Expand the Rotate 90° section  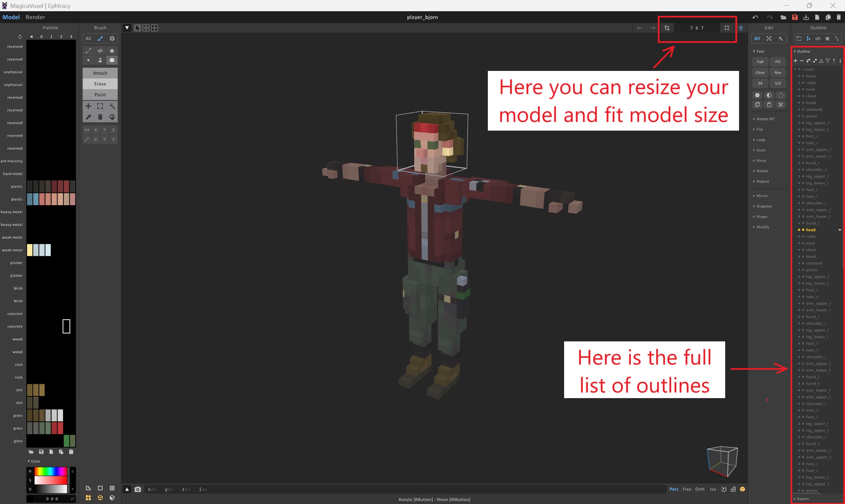point(765,119)
